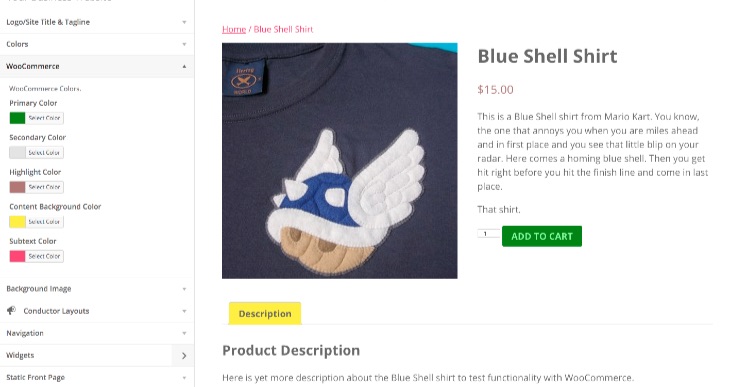Click the Highlight Color swatch
The image size is (730, 387).
(x=17, y=187)
